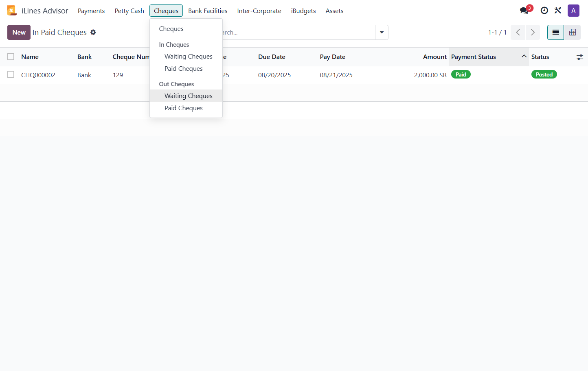Open the Payments menu
Screen dimensions: 588x371
[91, 11]
